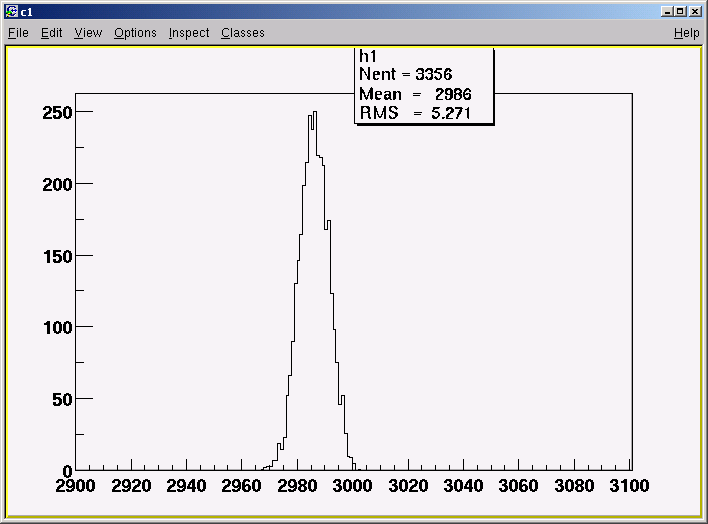This screenshot has height=524, width=708.
Task: Click the c1 window title text
Action: click(x=27, y=12)
